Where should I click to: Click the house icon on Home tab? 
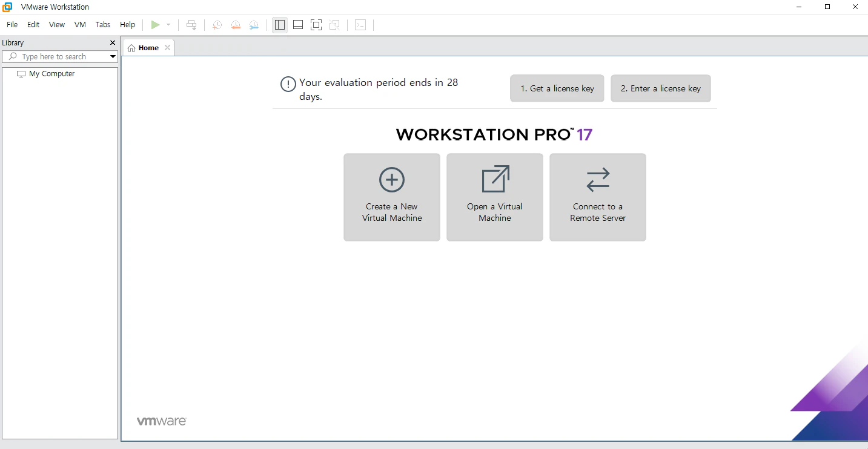[x=131, y=48]
